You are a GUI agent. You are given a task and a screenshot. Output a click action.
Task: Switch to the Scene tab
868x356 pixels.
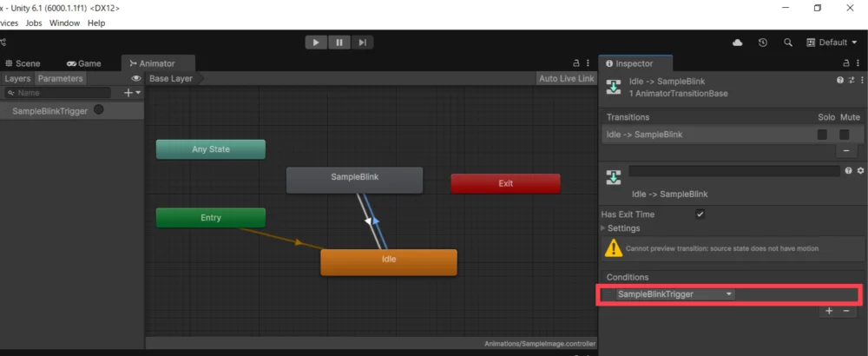pos(22,63)
